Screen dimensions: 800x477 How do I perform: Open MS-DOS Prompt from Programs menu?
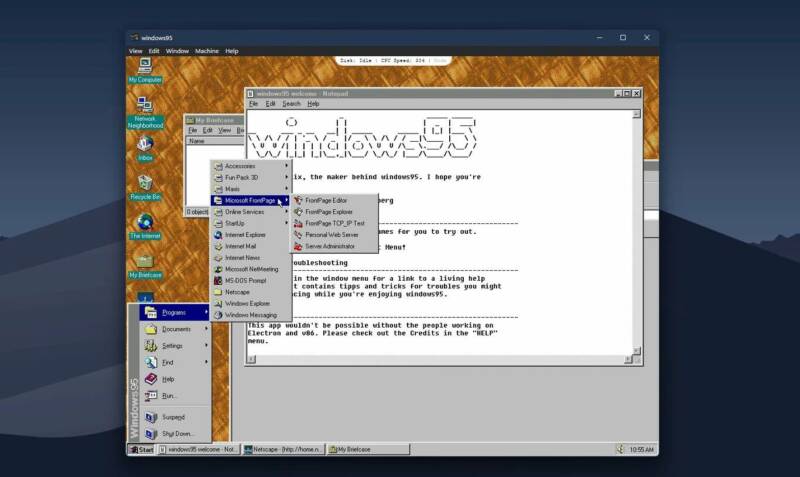pos(245,280)
